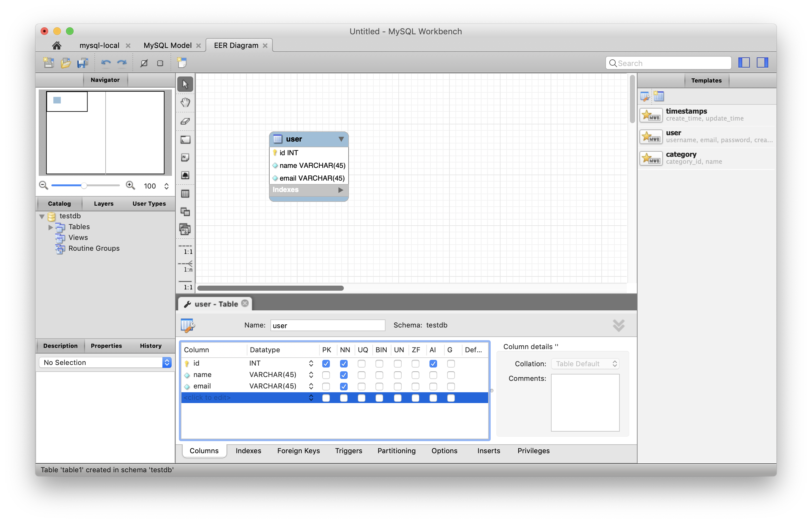Screen dimensions: 812x523
Task: Check BIN for the name column
Action: click(x=379, y=375)
